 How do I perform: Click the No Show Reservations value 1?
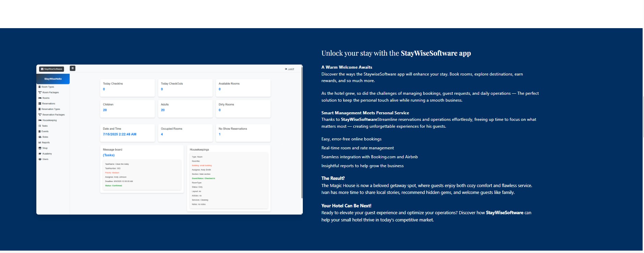220,134
